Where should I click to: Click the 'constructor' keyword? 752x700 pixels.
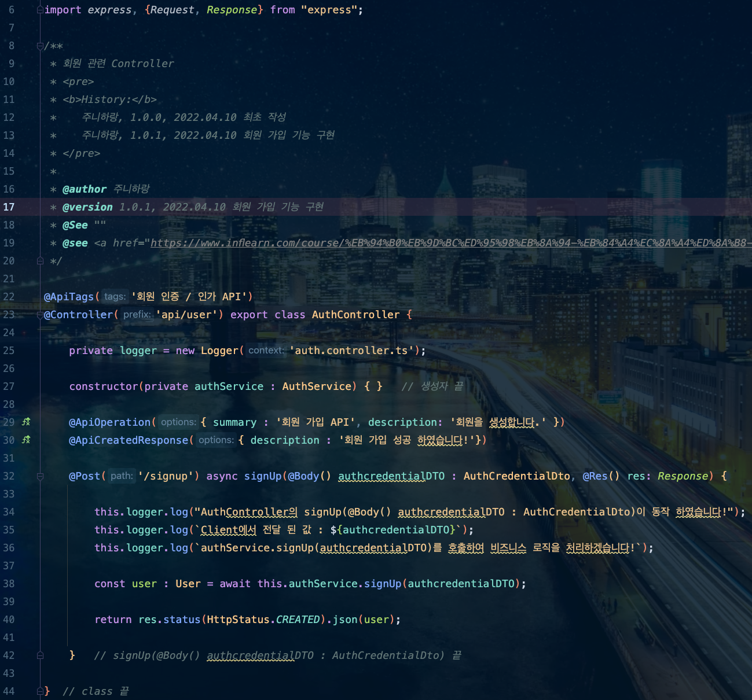click(104, 386)
